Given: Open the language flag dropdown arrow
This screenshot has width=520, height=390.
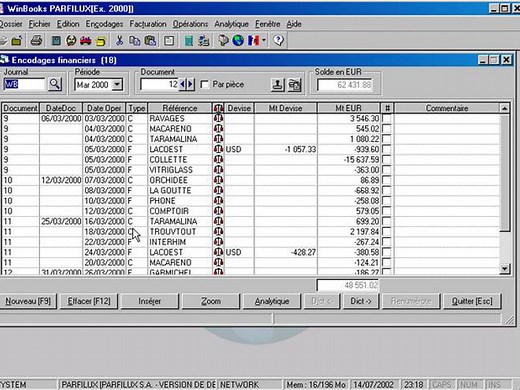Looking at the screenshot, I should point(264,41).
